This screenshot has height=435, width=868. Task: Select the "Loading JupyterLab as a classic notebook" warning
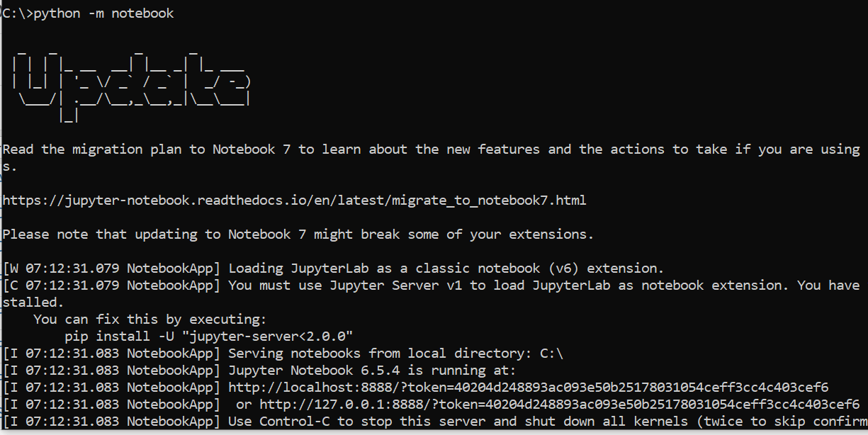point(446,269)
